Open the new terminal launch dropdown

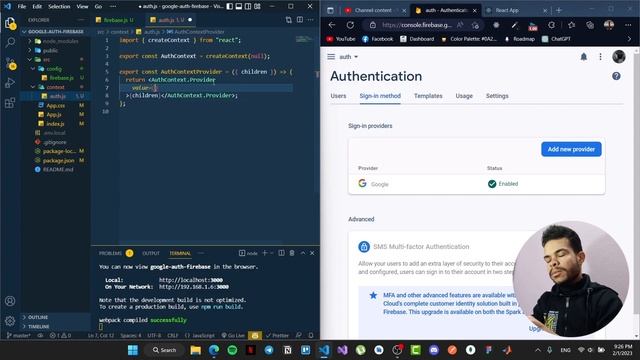coord(271,253)
